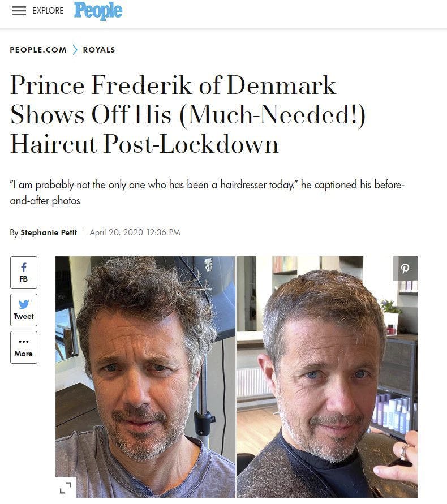447x504 pixels.
Task: Click the article subtitle quote text
Action: tap(208, 192)
